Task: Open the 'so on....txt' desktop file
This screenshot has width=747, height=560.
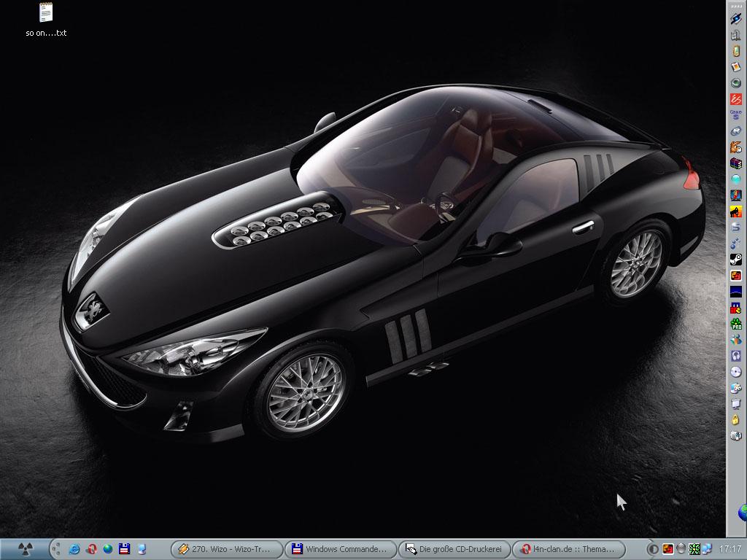Action: tap(45, 18)
